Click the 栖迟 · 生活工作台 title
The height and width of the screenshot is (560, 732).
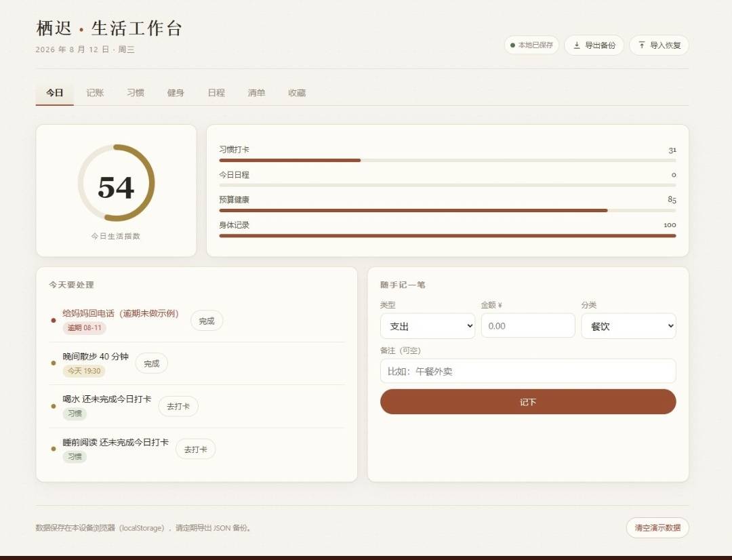click(x=108, y=28)
